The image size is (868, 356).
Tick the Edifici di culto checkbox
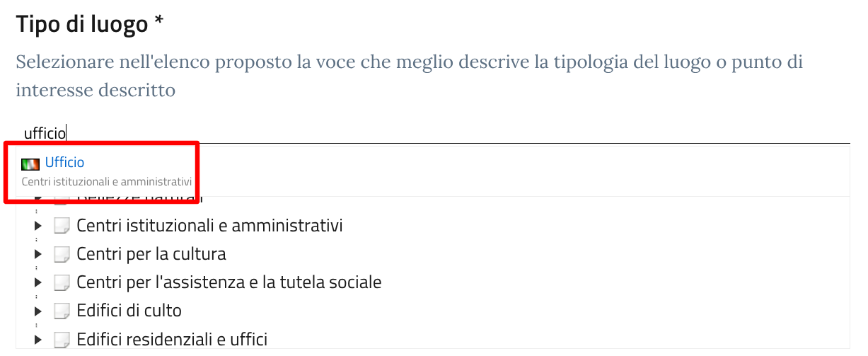[62, 311]
